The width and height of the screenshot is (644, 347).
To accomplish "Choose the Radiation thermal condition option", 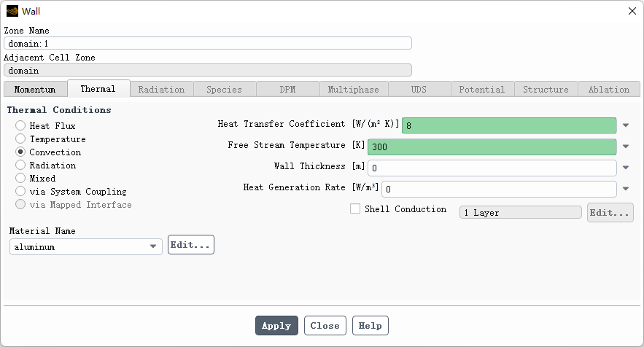I will click(x=20, y=165).
